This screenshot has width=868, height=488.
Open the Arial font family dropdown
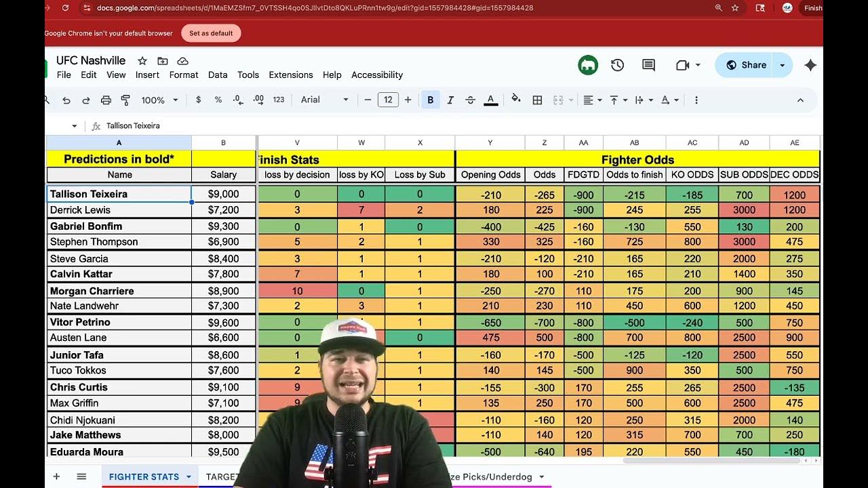pos(325,100)
